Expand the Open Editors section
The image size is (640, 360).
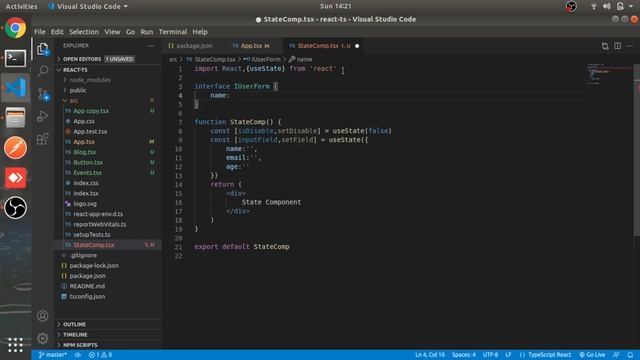pyautogui.click(x=108, y=59)
